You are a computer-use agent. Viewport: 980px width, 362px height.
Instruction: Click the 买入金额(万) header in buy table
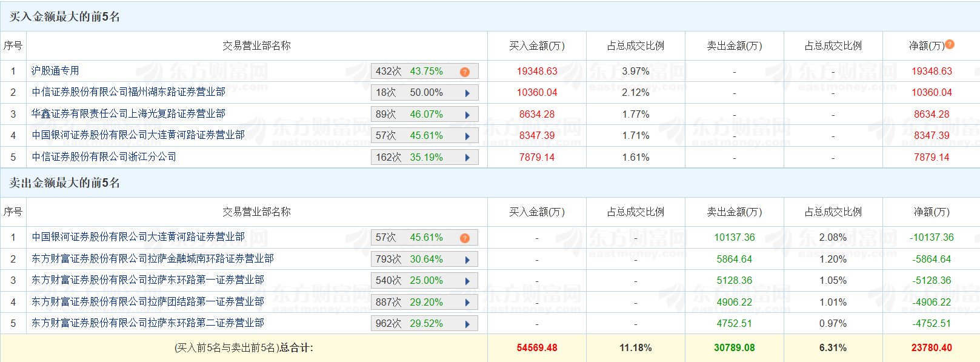point(536,46)
